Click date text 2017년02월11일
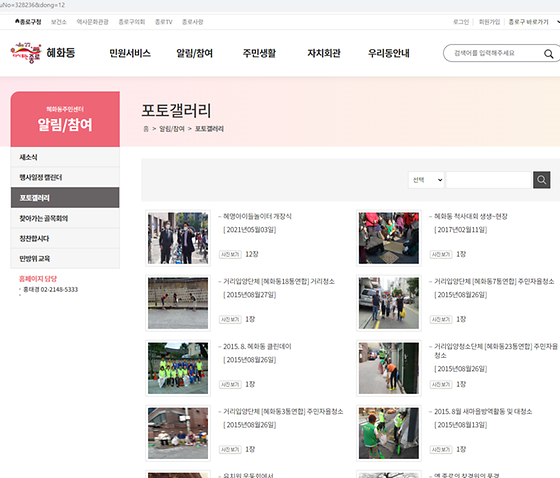Image resolution: width=560 pixels, height=478 pixels. (461, 230)
